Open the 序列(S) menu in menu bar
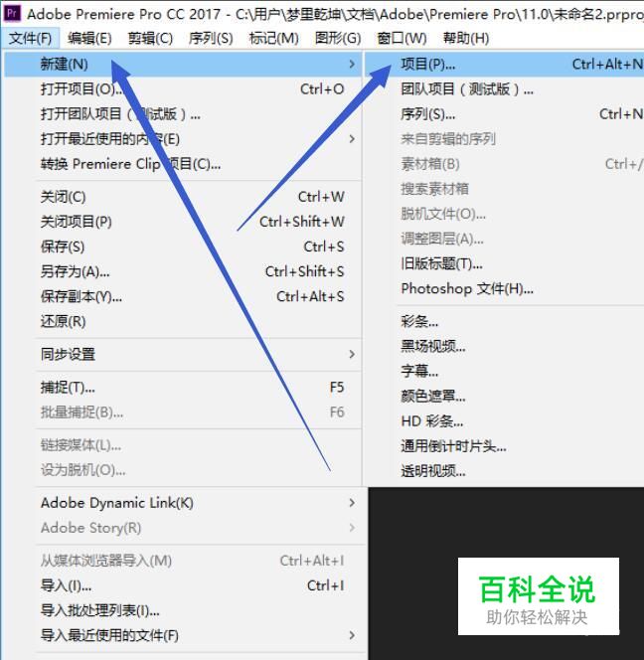Screen dimensions: 644x660 tap(211, 39)
